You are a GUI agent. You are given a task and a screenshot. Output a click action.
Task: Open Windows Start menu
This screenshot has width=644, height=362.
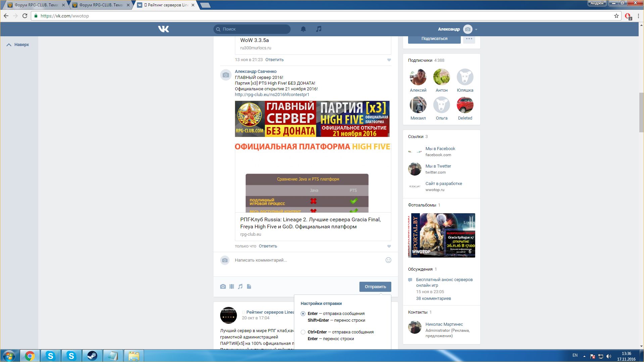click(x=9, y=356)
